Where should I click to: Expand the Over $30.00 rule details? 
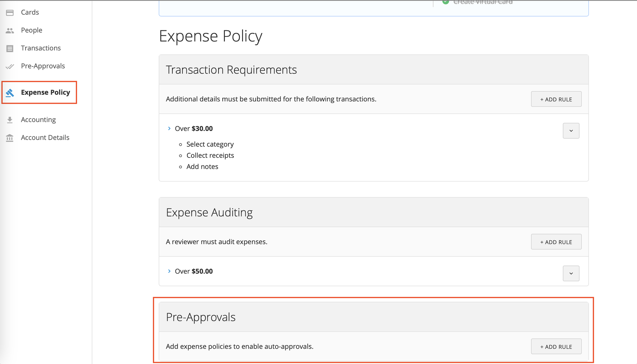(x=169, y=128)
